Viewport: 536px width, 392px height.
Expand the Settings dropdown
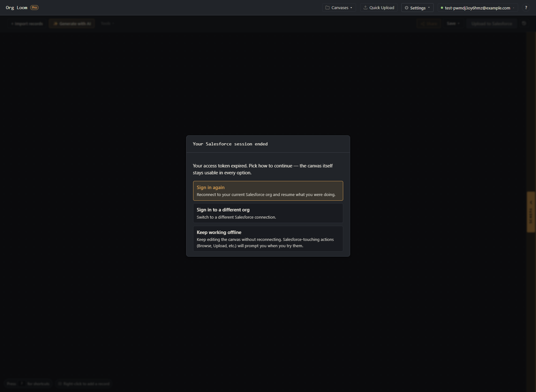(417, 8)
